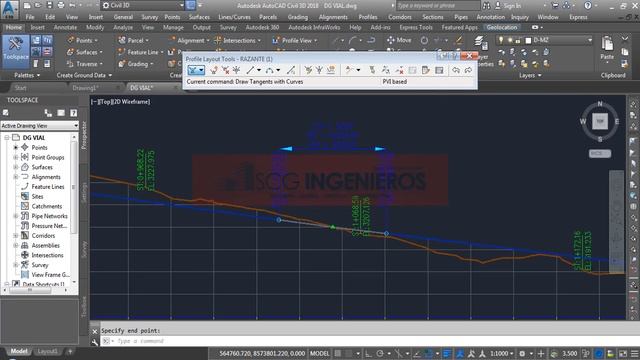Expand the Alignment ribbon dropdown

[208, 40]
